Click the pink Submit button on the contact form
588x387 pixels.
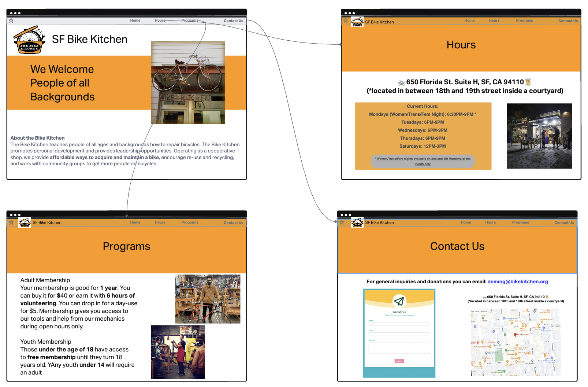pos(399,361)
